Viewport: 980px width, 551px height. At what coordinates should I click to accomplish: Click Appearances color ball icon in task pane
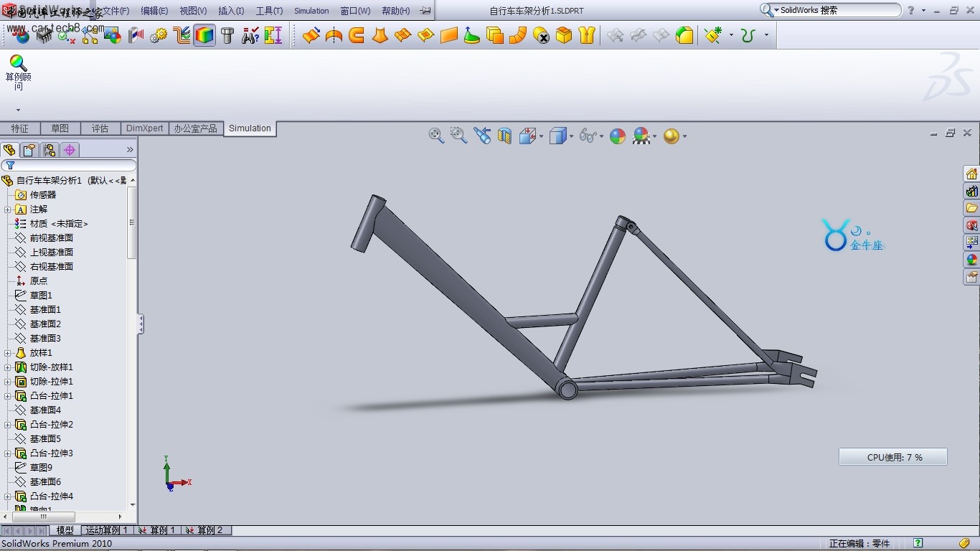971,260
